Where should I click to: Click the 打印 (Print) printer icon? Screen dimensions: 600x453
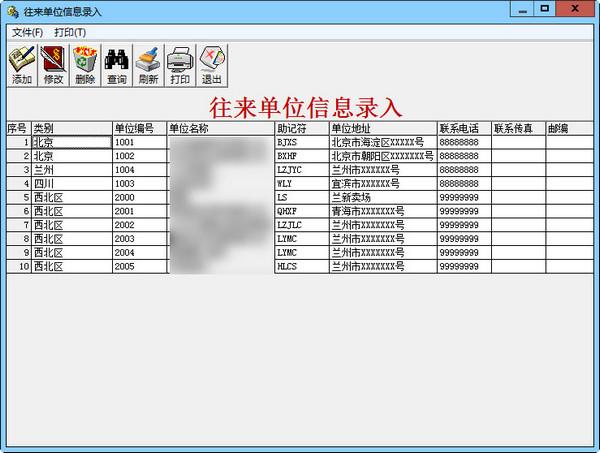click(x=180, y=65)
